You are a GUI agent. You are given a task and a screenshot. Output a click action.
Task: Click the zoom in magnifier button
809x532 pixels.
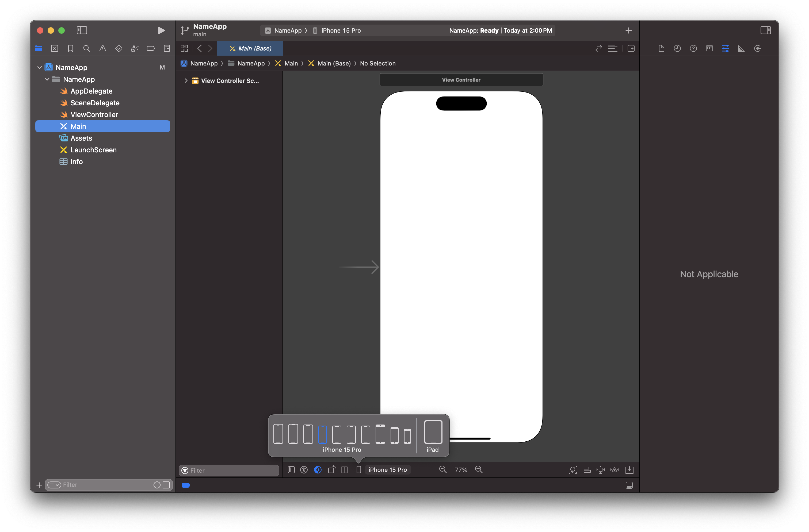479,469
